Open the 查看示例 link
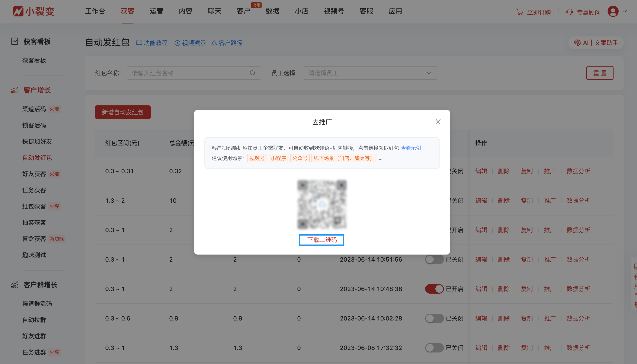 (x=411, y=148)
